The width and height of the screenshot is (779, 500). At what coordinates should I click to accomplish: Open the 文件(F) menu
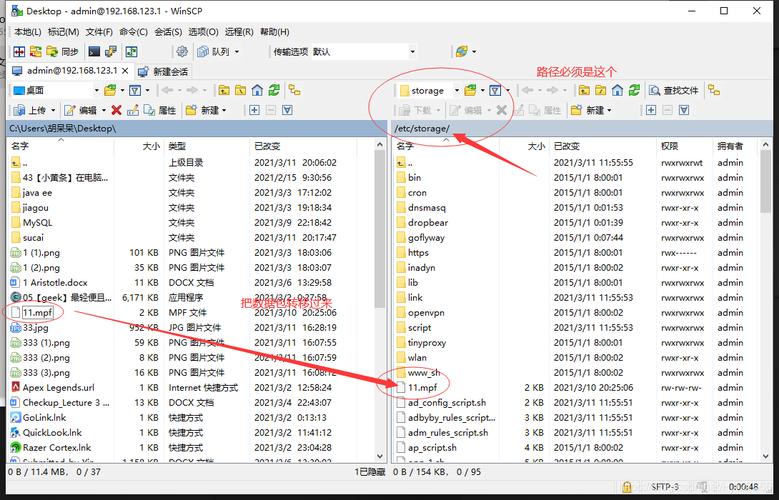[99, 32]
